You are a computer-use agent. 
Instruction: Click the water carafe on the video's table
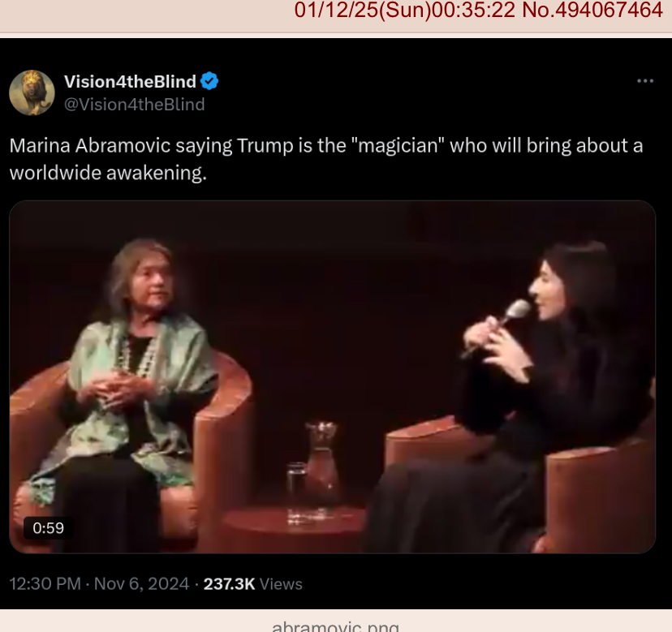tap(322, 461)
